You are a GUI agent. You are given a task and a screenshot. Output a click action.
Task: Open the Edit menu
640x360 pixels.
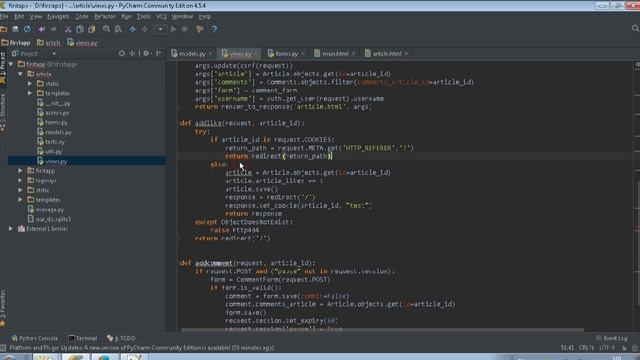19,17
